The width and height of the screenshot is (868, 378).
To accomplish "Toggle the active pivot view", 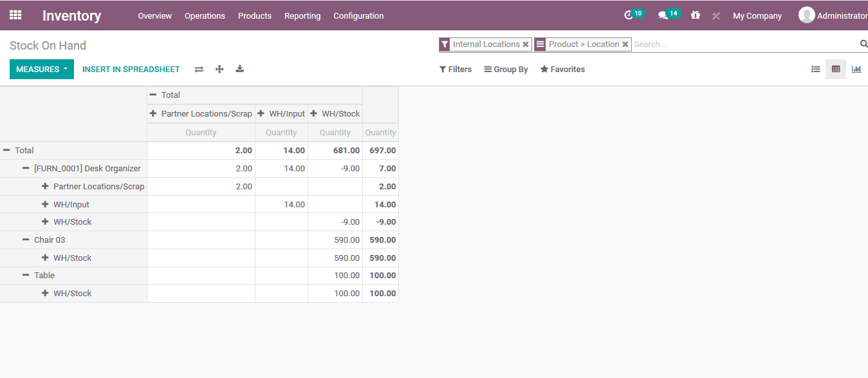I will (836, 69).
